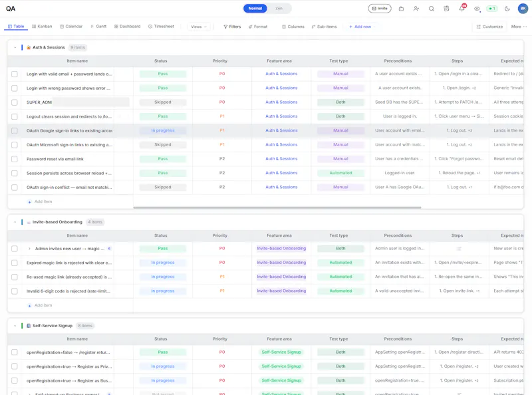532x395 pixels.
Task: Switch to the Kanban tab
Action: [x=42, y=27]
